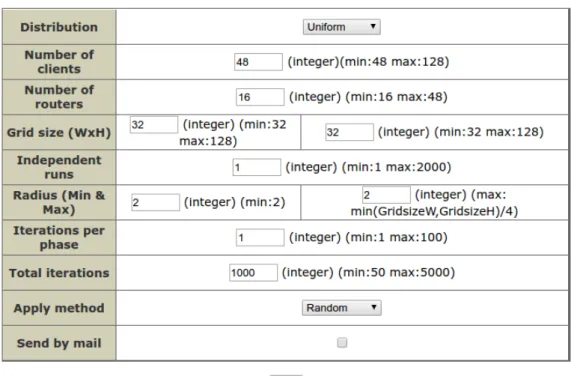Open the Distribution dropdown set to Uniform

(342, 27)
